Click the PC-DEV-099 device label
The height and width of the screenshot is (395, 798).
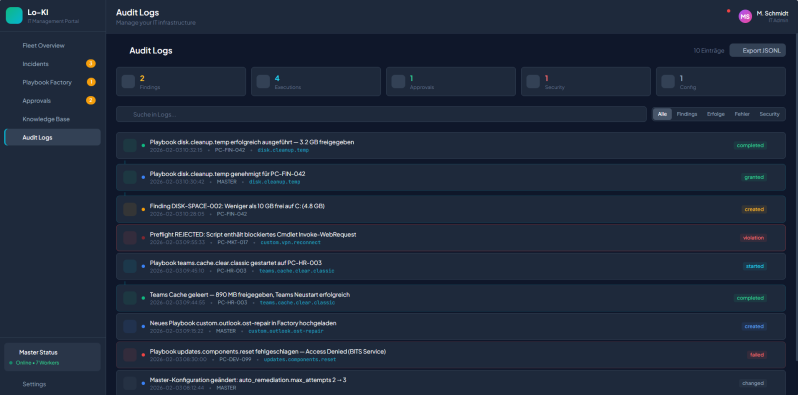[x=235, y=359]
